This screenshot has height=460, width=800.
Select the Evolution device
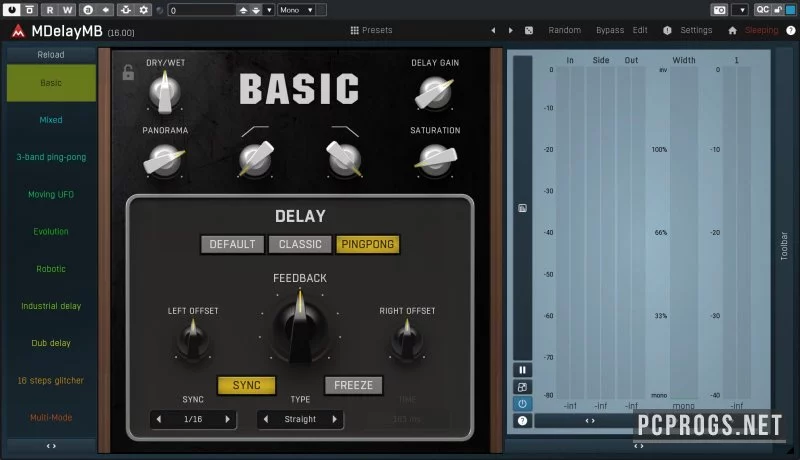[51, 232]
